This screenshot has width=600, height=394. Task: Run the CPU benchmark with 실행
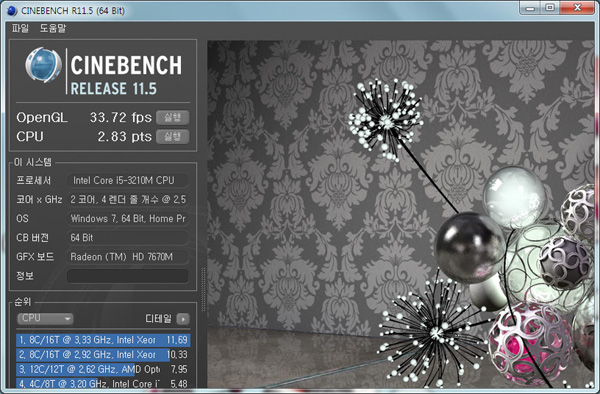point(173,137)
